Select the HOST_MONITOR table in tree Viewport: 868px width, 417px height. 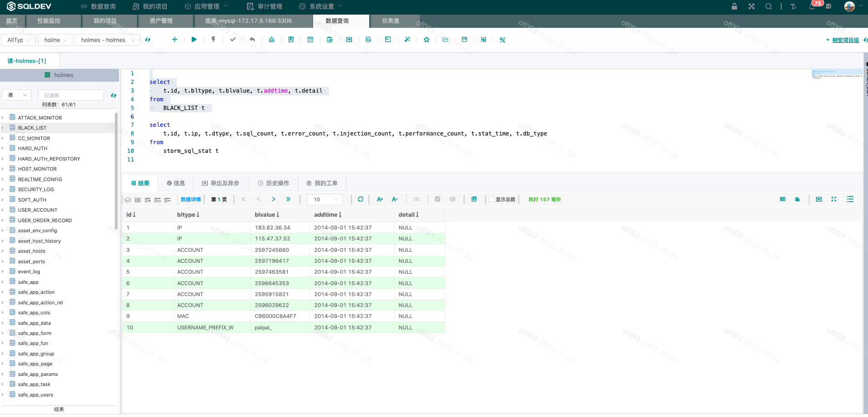point(37,169)
